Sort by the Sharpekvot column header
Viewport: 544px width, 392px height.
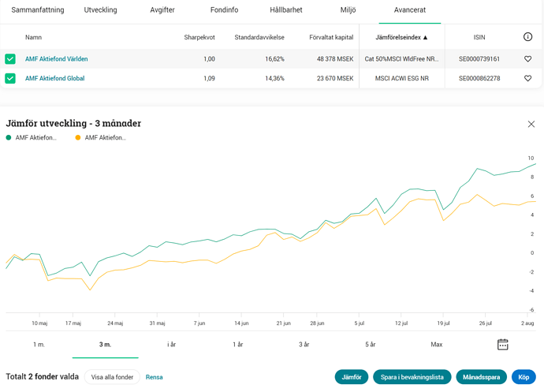[199, 37]
